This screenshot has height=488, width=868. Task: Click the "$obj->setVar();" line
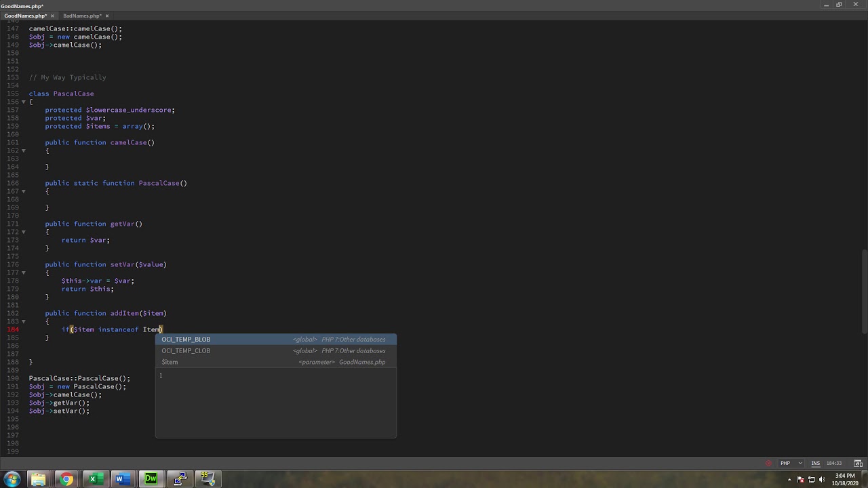[x=59, y=411]
